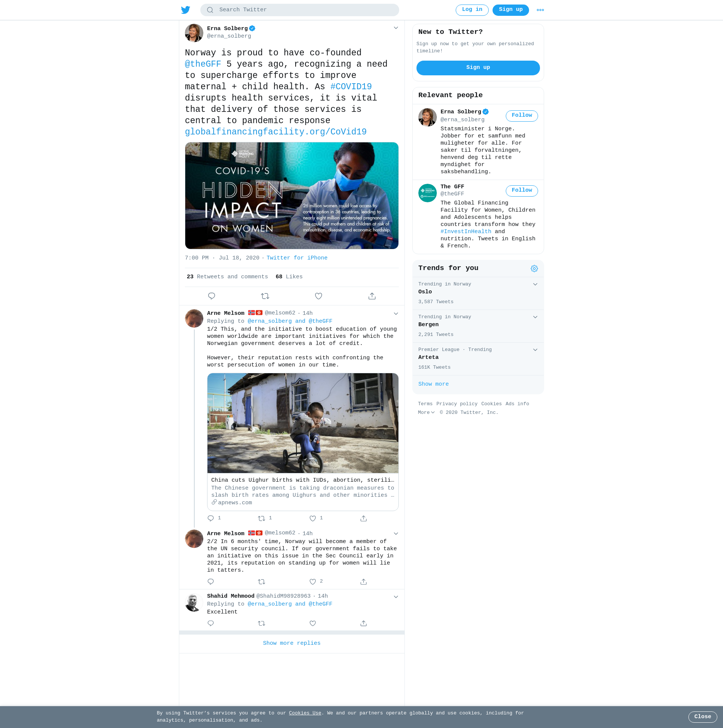This screenshot has width=723, height=728.
Task: Share Arne Melsom's 2/2 tweet
Action: tap(364, 582)
